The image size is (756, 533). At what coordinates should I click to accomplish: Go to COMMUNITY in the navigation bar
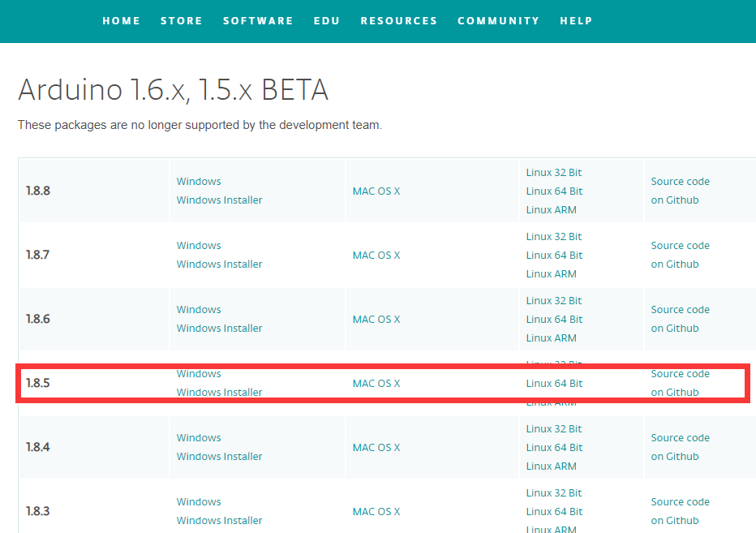pos(499,21)
